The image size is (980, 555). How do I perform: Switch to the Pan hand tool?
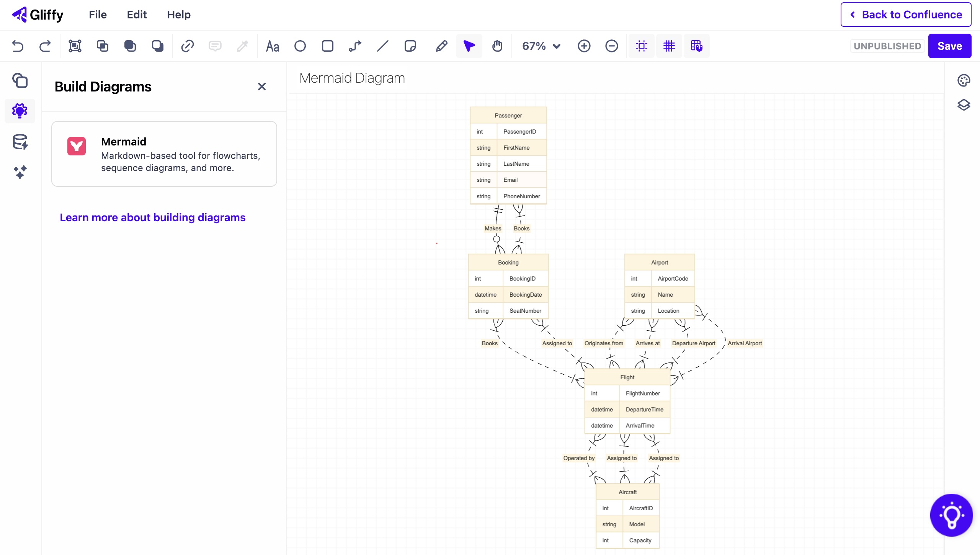[497, 46]
